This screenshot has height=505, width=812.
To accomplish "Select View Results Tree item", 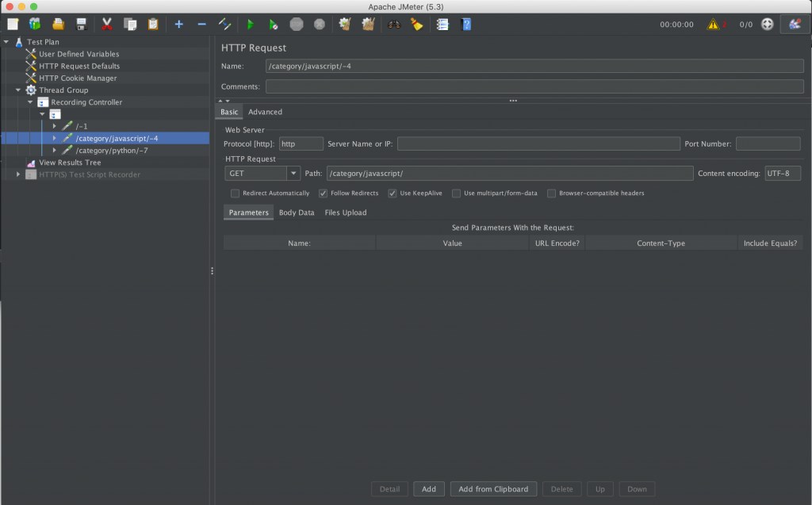I will pyautogui.click(x=70, y=163).
